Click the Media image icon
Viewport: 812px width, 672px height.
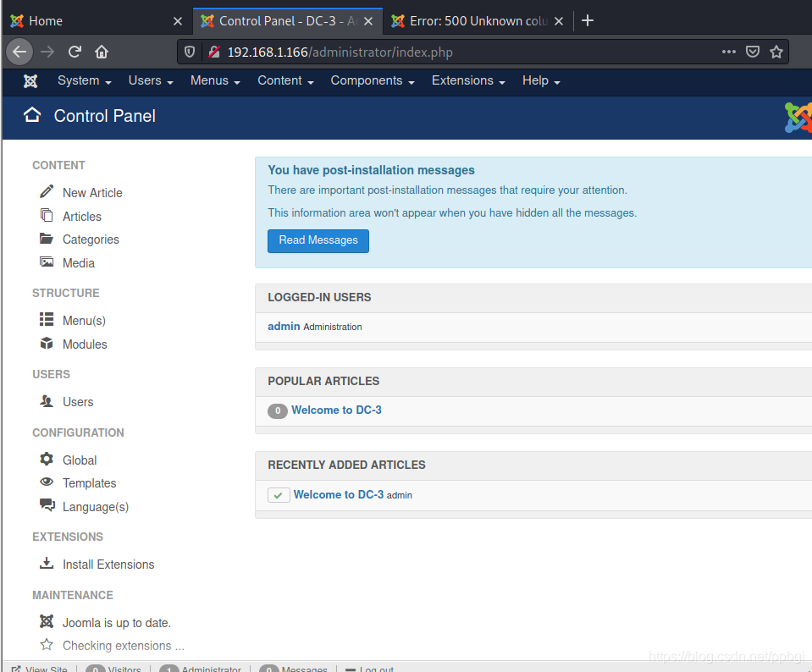pos(47,262)
